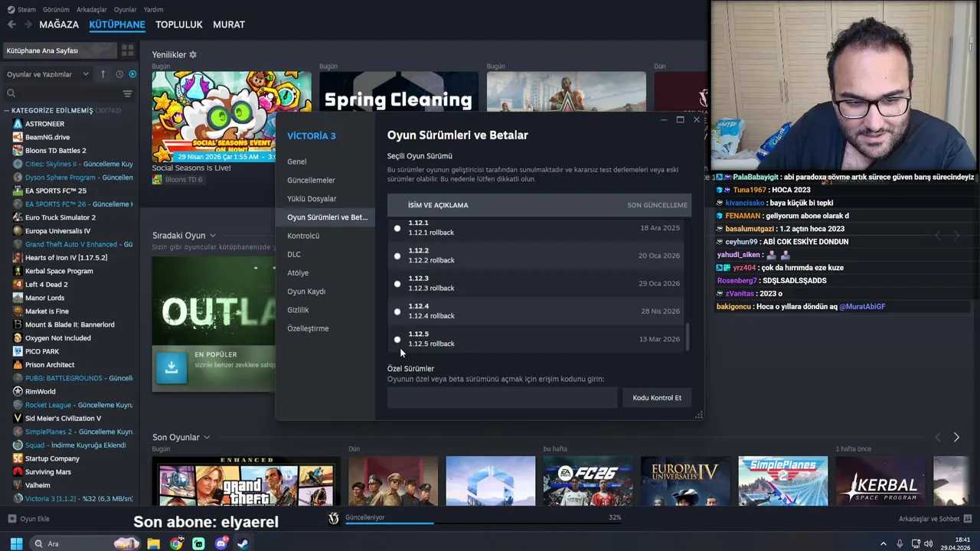Open the Atölye properties tab
The width and height of the screenshot is (980, 551).
tap(298, 272)
